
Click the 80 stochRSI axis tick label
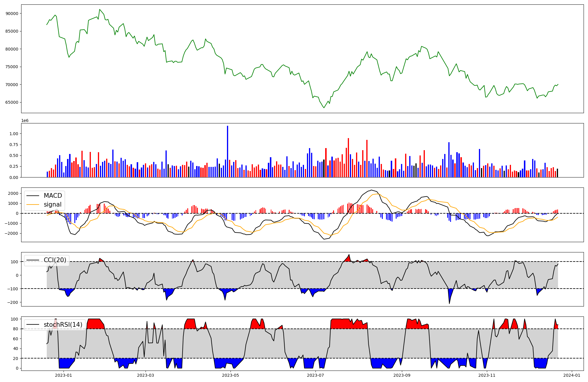click(16, 329)
